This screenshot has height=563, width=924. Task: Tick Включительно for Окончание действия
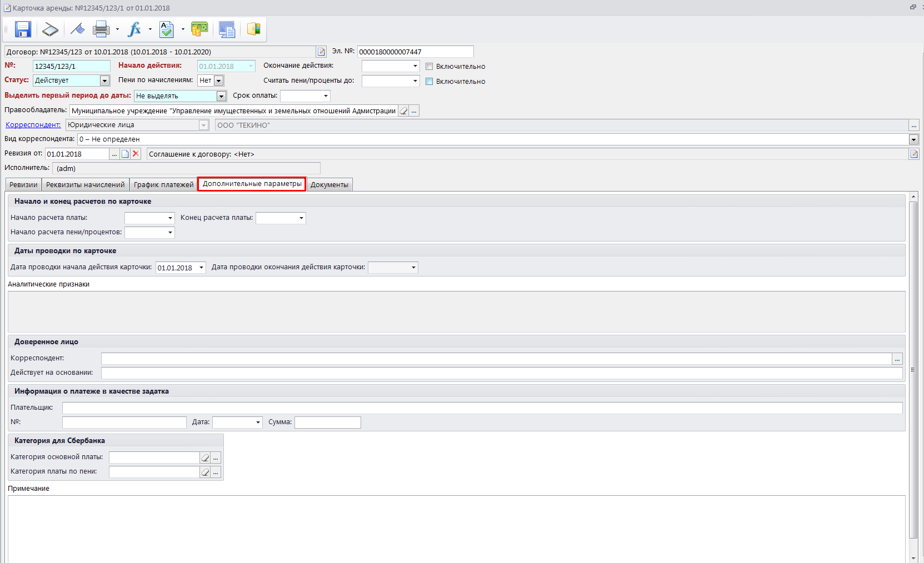[429, 66]
